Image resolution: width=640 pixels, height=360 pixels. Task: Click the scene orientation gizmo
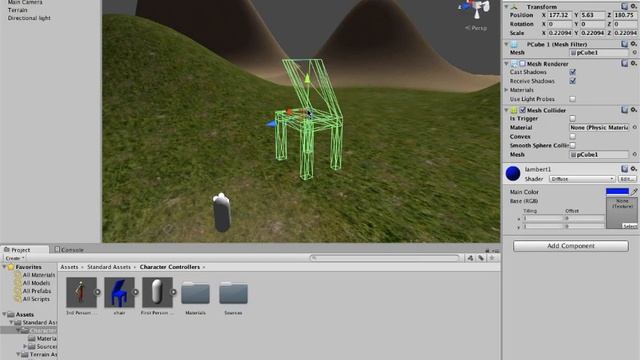(x=476, y=8)
